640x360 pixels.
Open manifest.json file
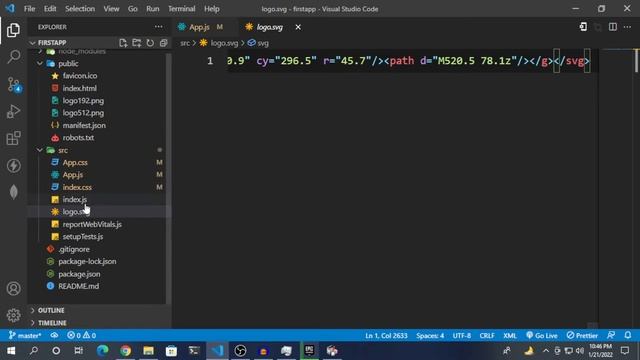[84, 125]
